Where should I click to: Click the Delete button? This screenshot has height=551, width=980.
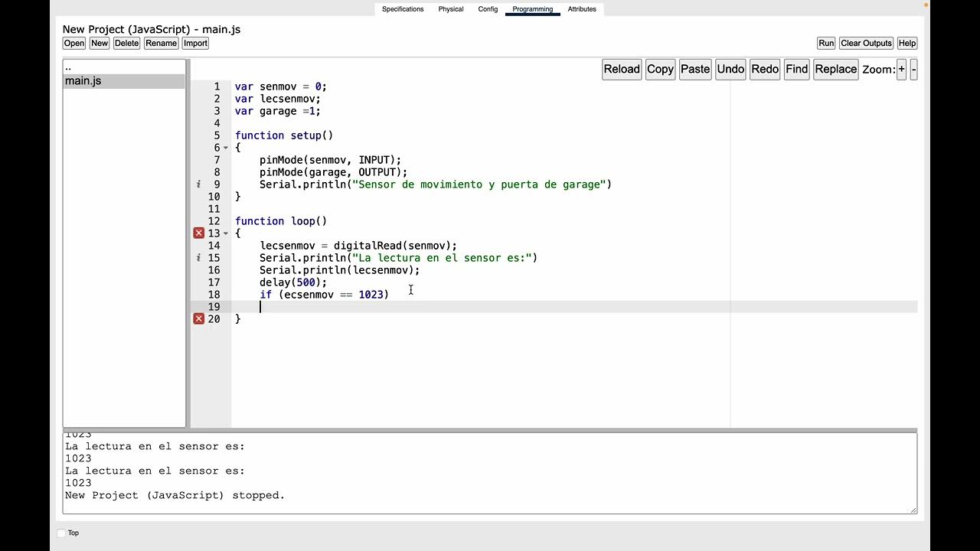point(127,44)
